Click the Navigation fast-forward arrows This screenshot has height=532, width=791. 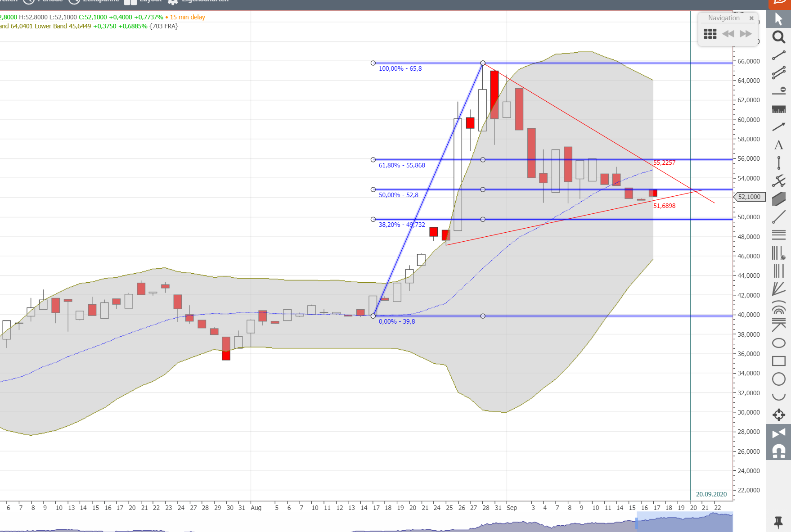(x=746, y=34)
